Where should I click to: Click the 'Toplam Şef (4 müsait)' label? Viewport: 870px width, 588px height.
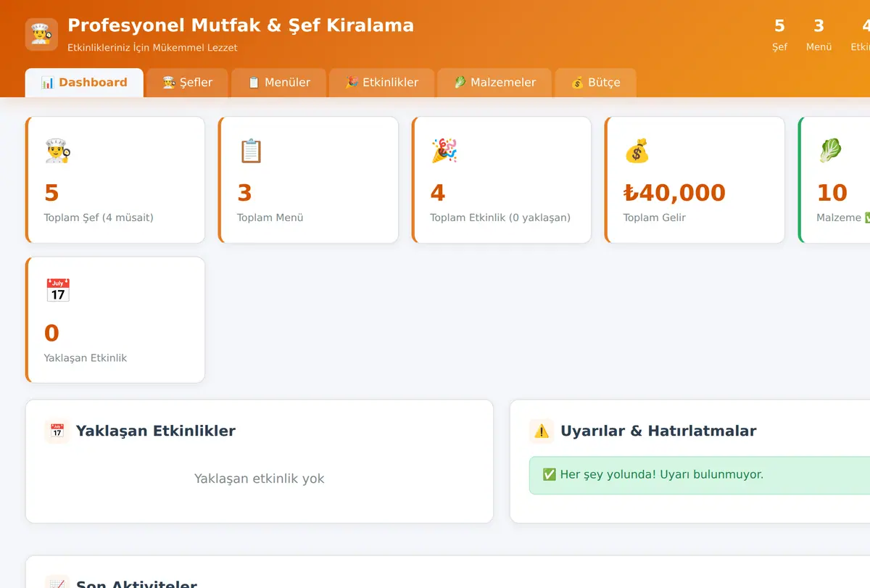[99, 218]
